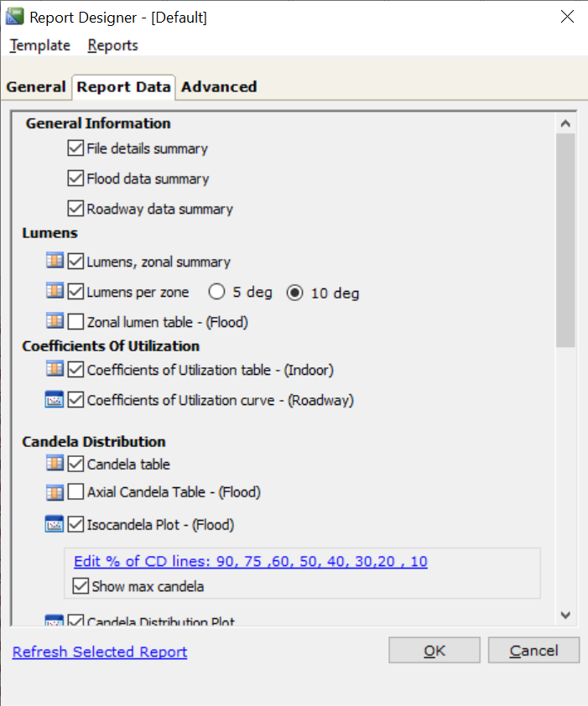
Task: Click table icon next to Coefficients of Utilization table
Action: 55,369
